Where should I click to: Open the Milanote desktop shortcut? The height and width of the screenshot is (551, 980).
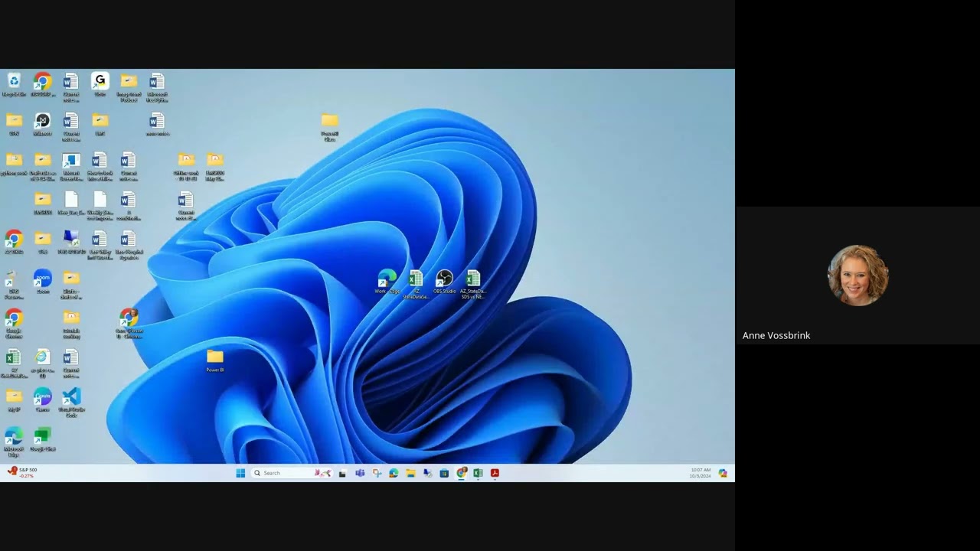pos(42,124)
